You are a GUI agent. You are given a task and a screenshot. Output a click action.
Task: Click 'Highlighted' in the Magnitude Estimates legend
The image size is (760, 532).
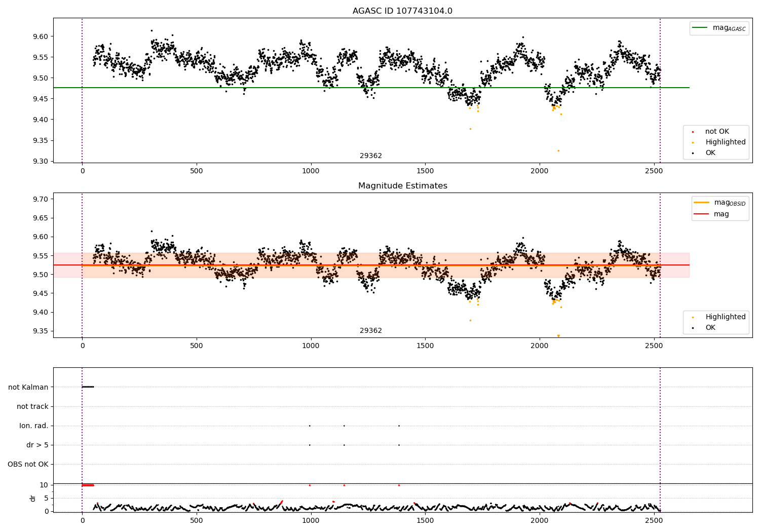tap(726, 317)
